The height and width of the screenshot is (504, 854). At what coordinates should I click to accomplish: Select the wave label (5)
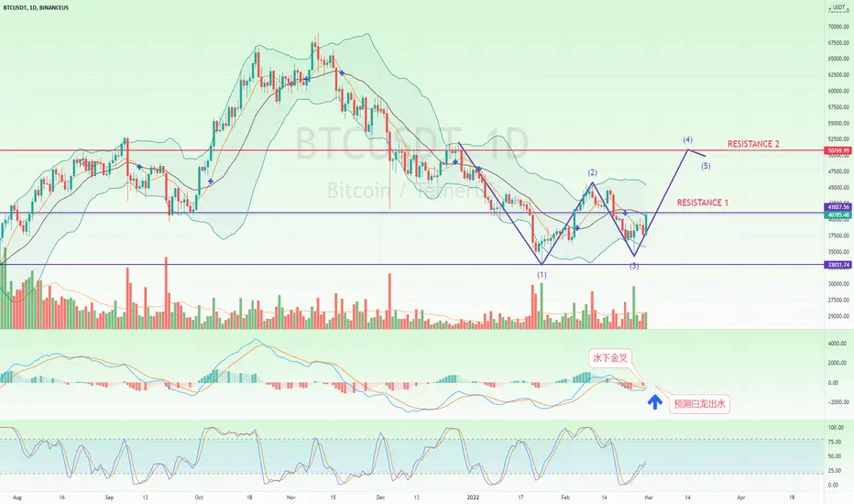pos(706,166)
